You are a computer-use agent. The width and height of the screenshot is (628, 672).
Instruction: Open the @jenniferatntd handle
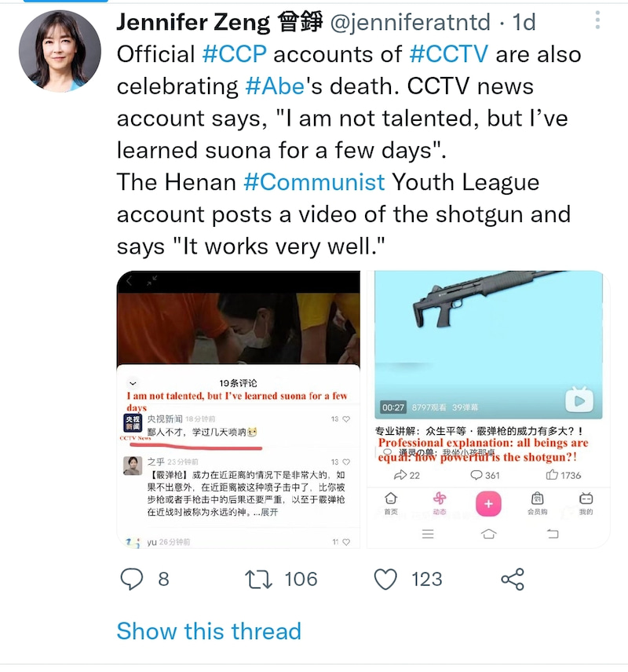[411, 22]
